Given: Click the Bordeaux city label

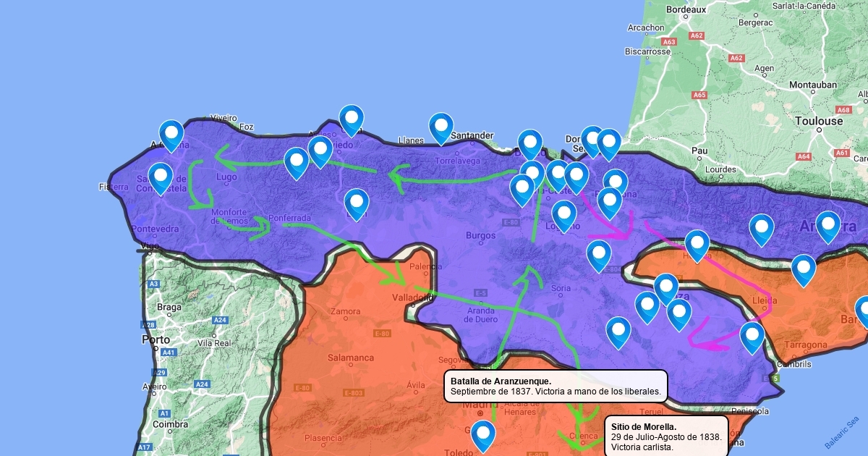Looking at the screenshot, I should (685, 10).
